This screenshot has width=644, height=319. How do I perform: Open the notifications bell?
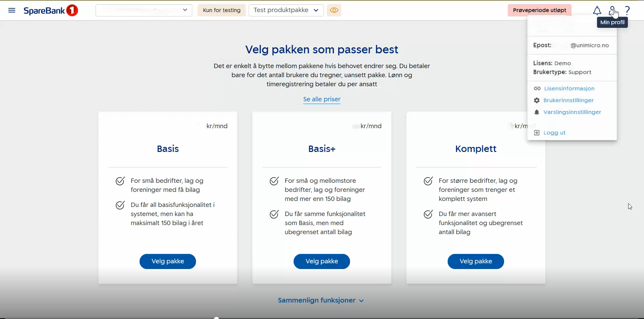[x=597, y=11]
